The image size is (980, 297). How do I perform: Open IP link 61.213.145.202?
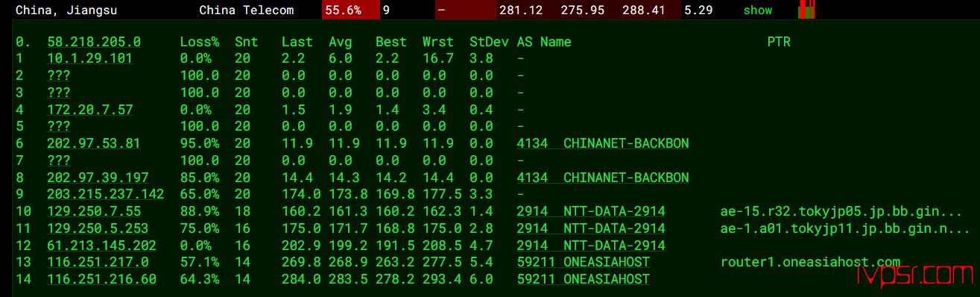(101, 246)
